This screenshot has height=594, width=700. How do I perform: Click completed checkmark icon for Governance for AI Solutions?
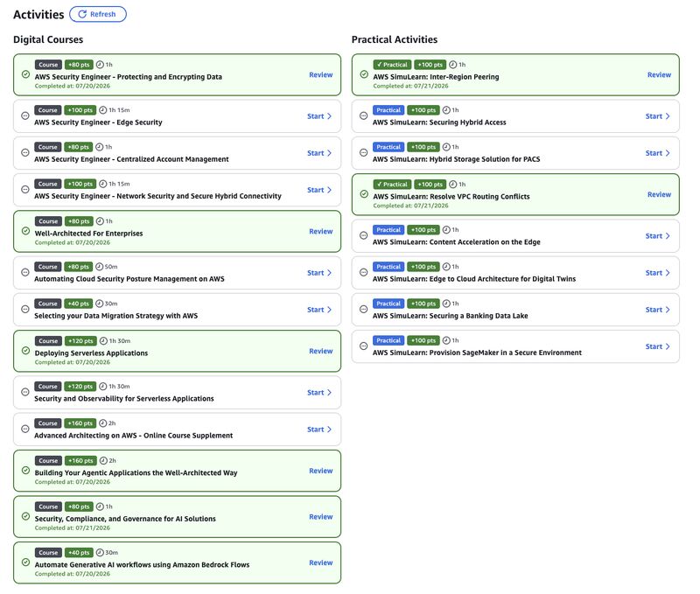pyautogui.click(x=25, y=516)
